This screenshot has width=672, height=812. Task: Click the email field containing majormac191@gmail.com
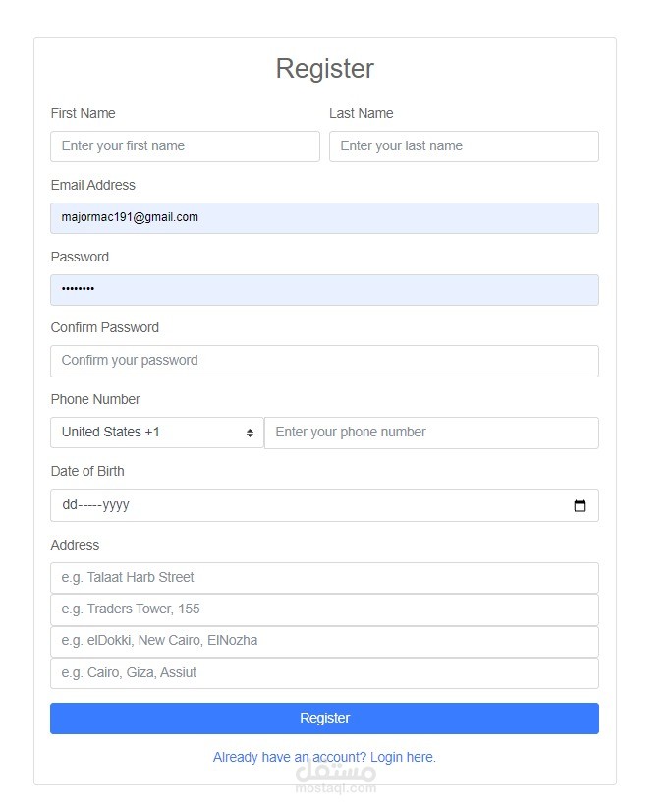324,218
